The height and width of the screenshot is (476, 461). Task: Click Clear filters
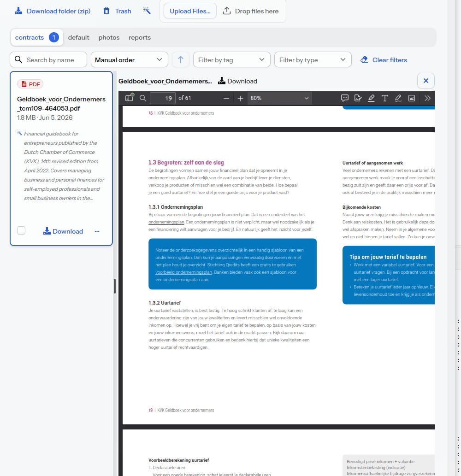pos(384,60)
